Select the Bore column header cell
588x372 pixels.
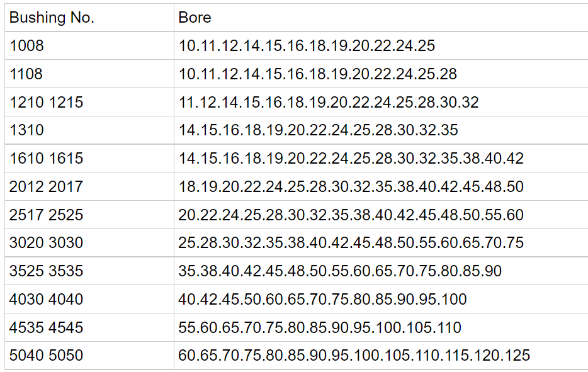[x=381, y=18]
